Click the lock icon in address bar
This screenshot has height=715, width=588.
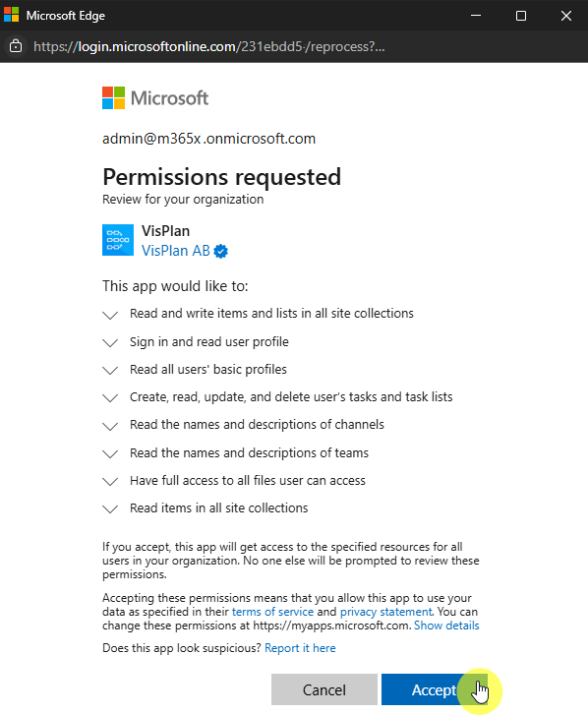tap(16, 46)
